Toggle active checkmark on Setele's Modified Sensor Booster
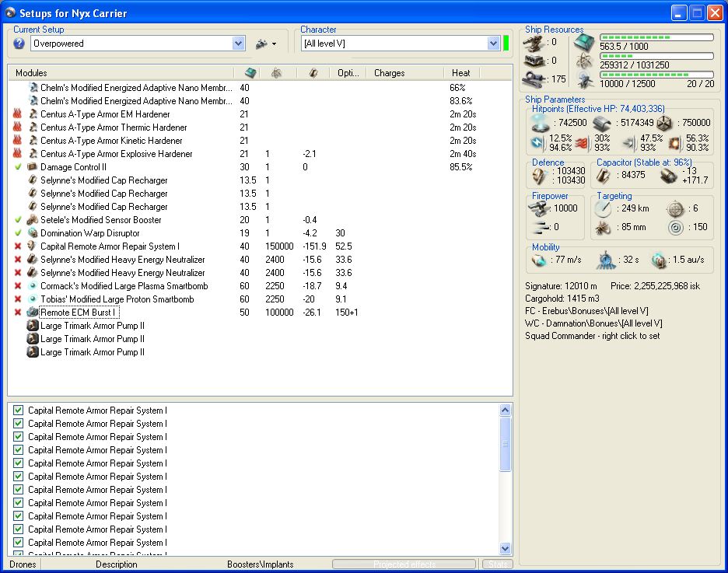Image resolution: width=728 pixels, height=573 pixels. (18, 220)
